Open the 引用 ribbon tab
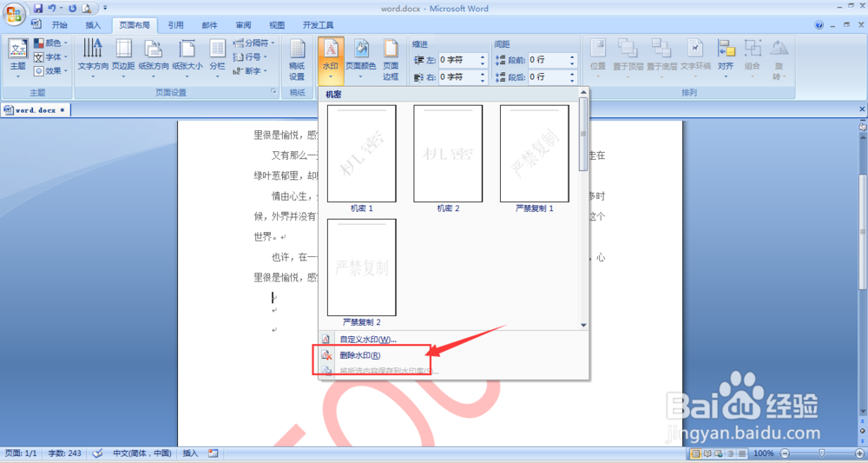Image resolution: width=868 pixels, height=463 pixels. 175,25
